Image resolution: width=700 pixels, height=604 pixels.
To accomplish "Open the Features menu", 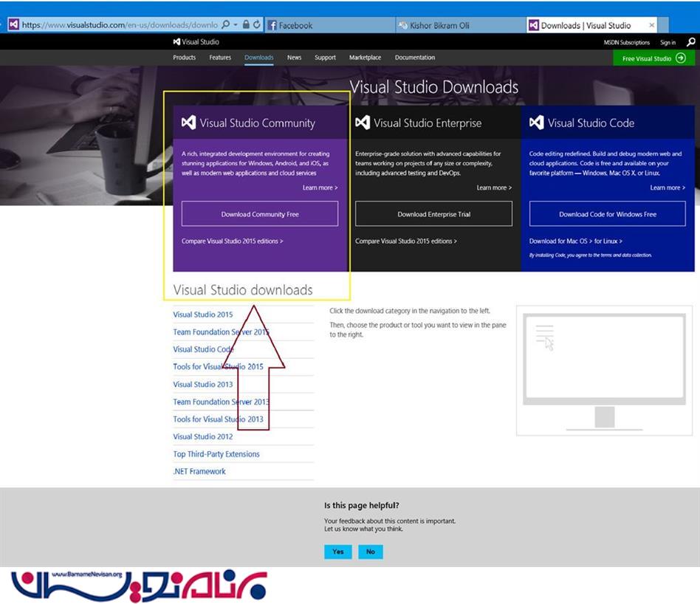I will point(220,58).
